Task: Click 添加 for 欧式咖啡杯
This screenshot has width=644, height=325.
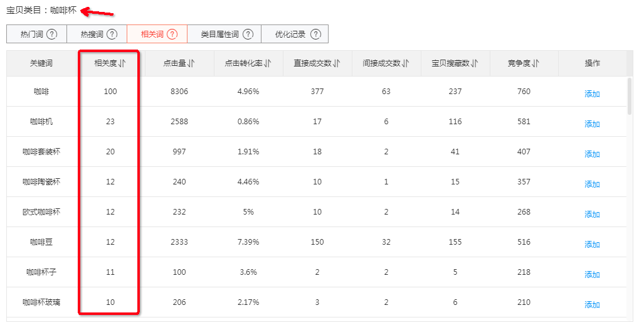Action: 592,215
